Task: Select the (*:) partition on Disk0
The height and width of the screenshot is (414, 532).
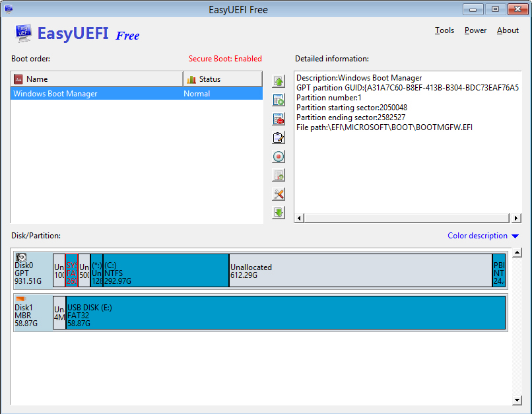Action: 96,271
